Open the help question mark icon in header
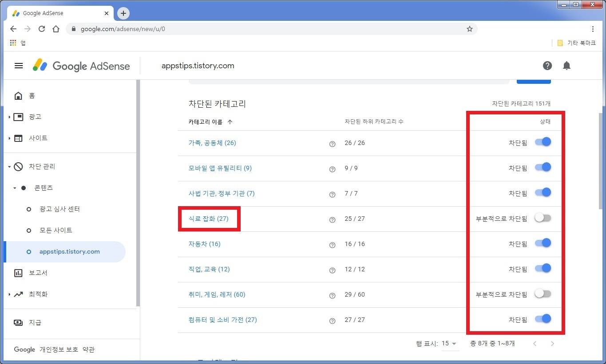Viewport: 606px width, 364px height. pos(547,66)
